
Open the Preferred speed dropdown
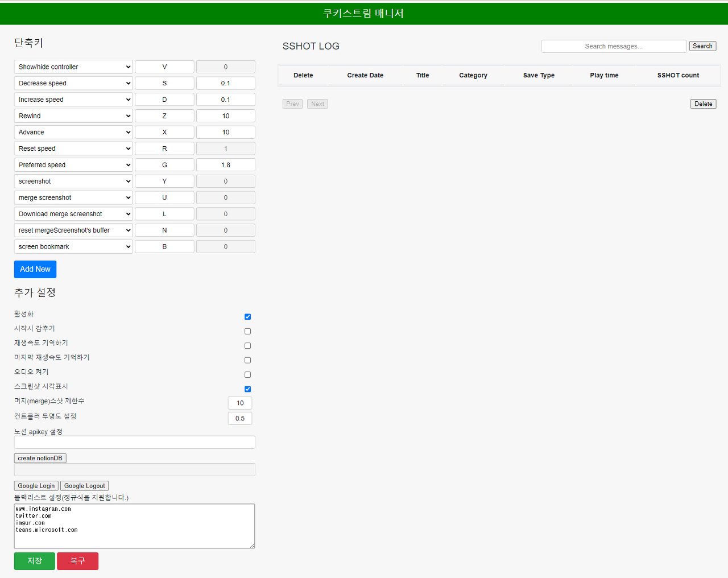point(73,165)
